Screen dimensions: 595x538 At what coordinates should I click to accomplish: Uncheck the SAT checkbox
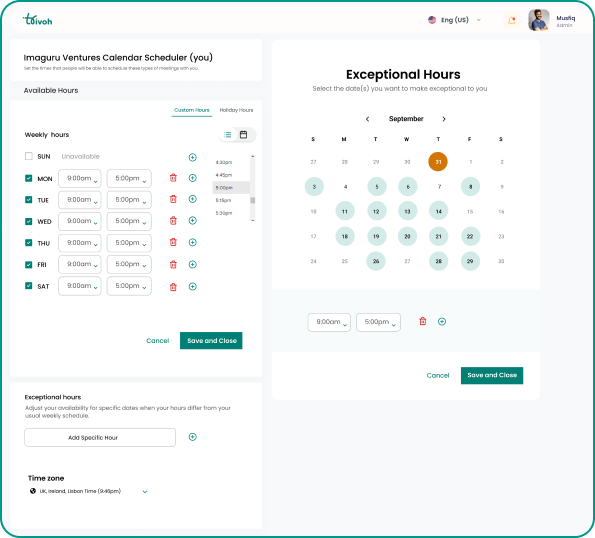(28, 286)
